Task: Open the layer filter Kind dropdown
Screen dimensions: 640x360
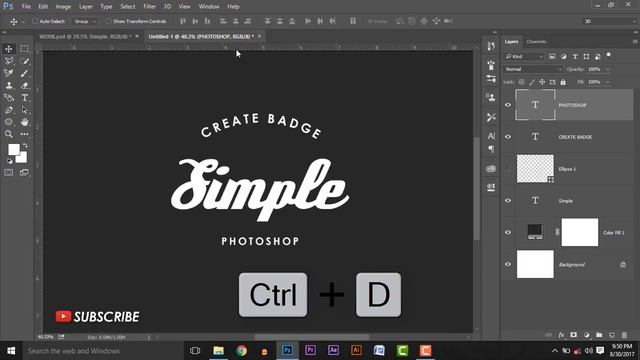Action: pos(524,57)
